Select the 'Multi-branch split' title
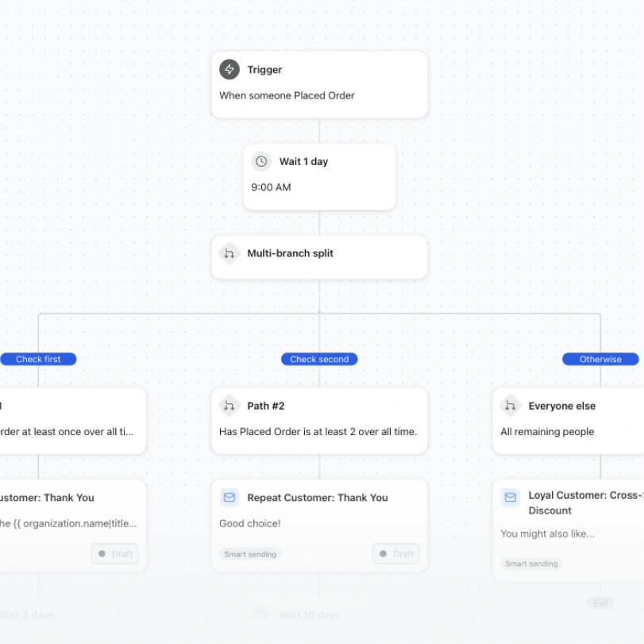This screenshot has width=644, height=644. click(290, 253)
